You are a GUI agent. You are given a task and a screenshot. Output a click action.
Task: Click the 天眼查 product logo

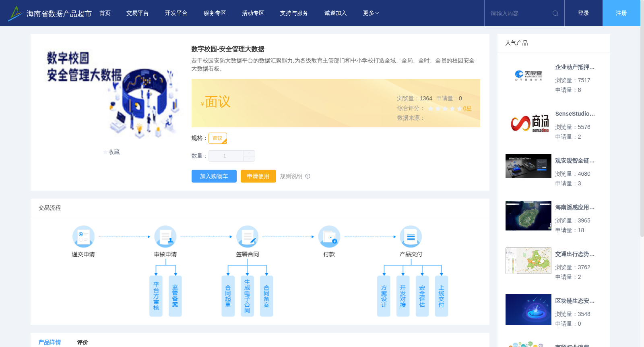pyautogui.click(x=528, y=75)
